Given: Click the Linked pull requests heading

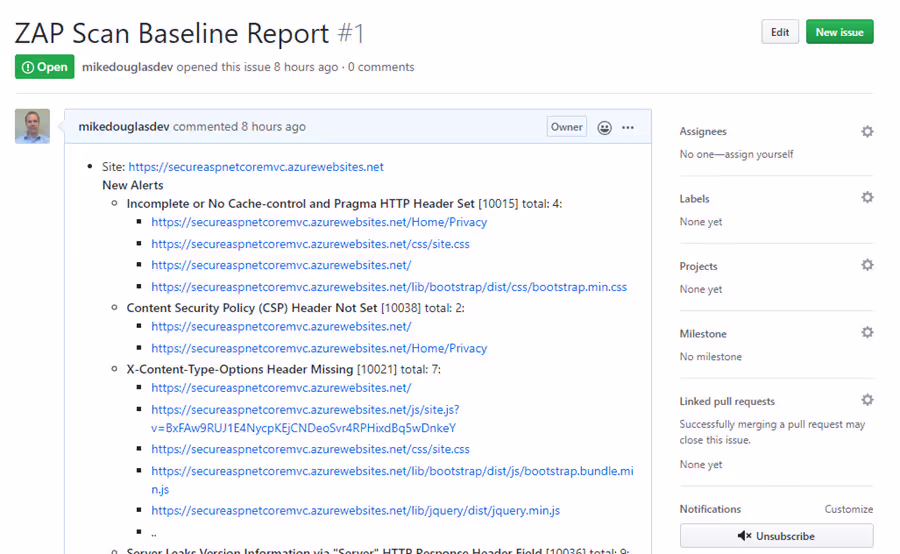Looking at the screenshot, I should (727, 401).
